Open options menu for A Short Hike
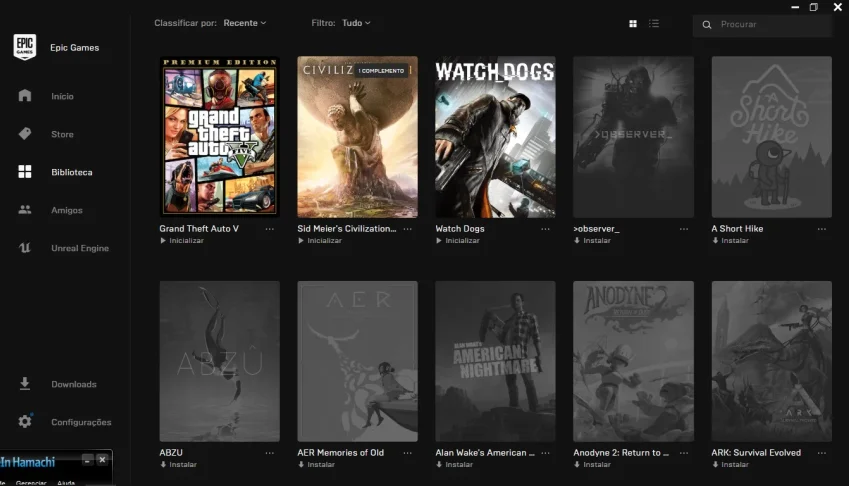 coord(822,229)
